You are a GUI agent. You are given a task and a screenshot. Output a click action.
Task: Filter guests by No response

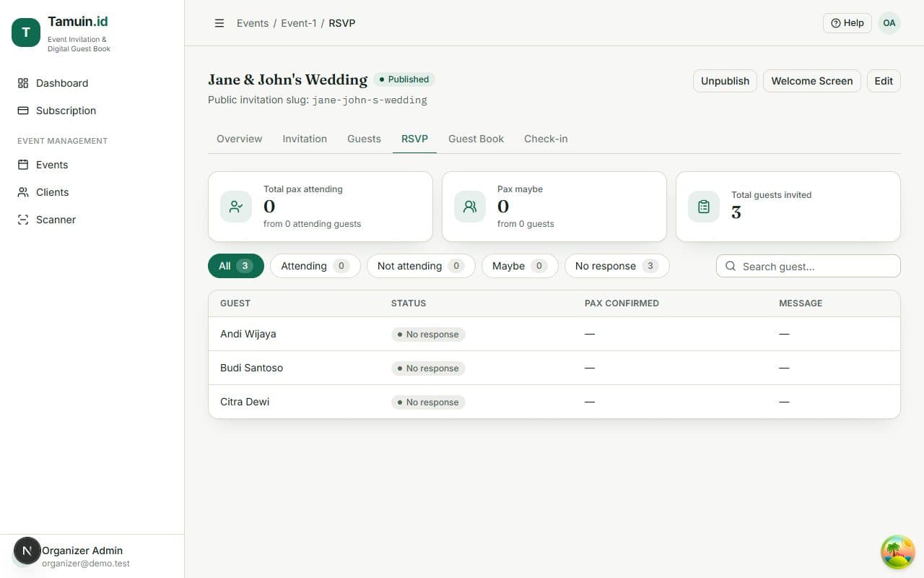point(617,266)
